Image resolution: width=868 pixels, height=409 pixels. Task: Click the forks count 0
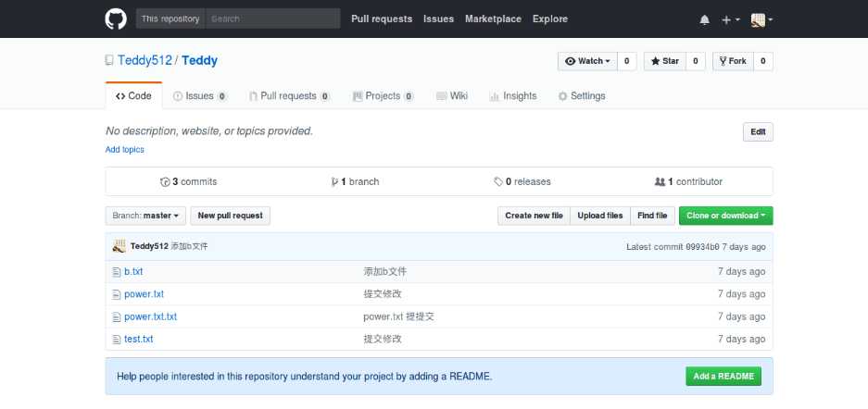(763, 61)
